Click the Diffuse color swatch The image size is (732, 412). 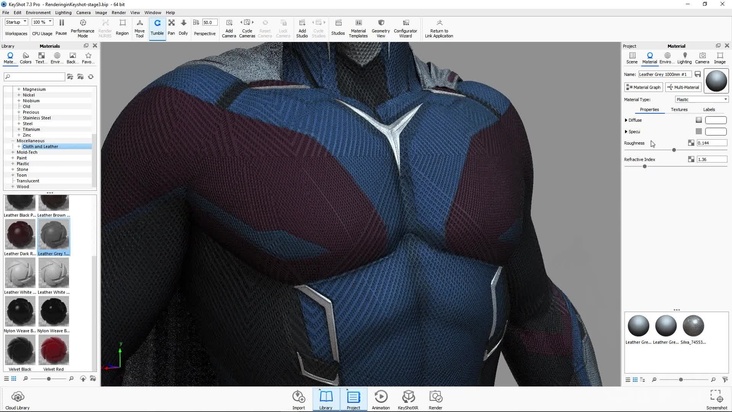716,120
